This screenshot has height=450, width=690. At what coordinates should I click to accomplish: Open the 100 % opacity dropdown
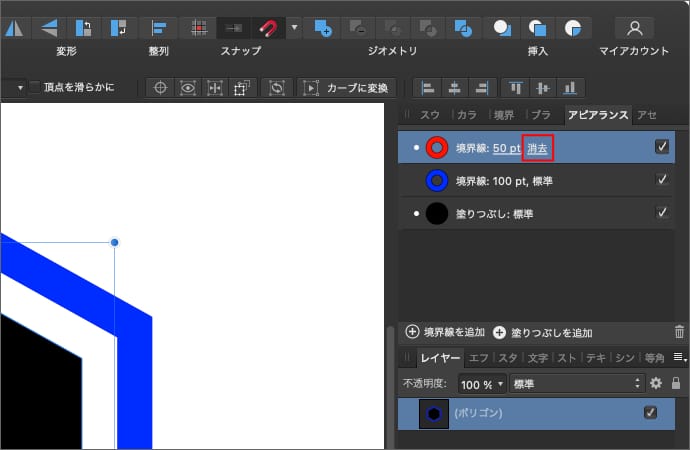481,383
